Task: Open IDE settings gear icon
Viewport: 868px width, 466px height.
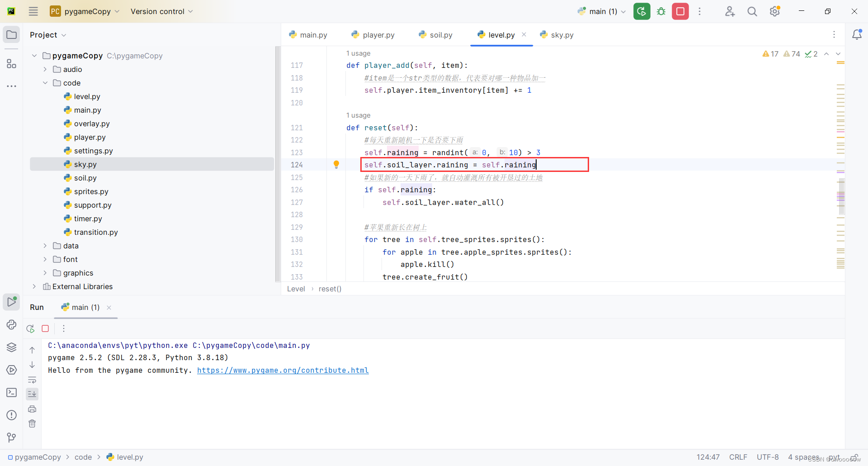Action: tap(775, 11)
